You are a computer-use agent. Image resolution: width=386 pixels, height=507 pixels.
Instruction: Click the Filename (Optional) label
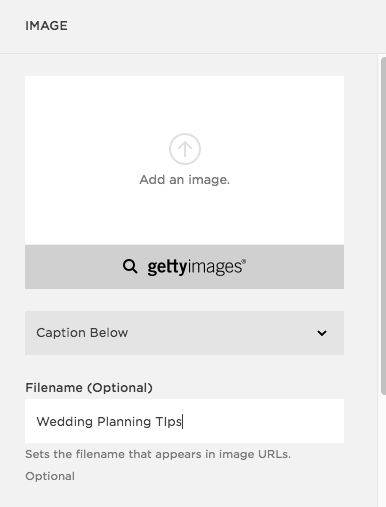click(89, 388)
